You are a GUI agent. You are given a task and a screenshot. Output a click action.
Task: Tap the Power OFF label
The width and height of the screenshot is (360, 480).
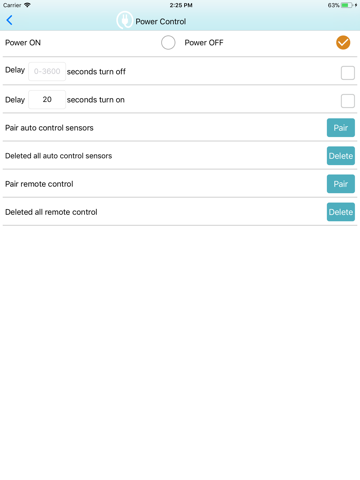204,43
